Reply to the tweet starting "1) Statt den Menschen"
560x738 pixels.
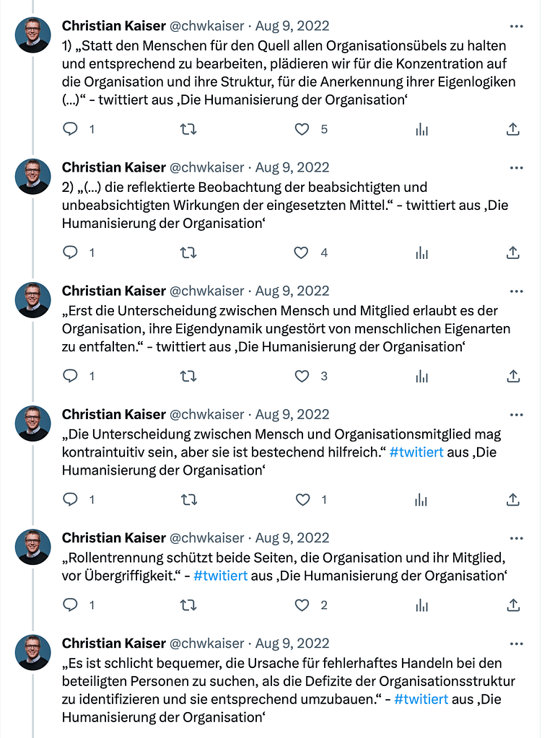[x=71, y=129]
